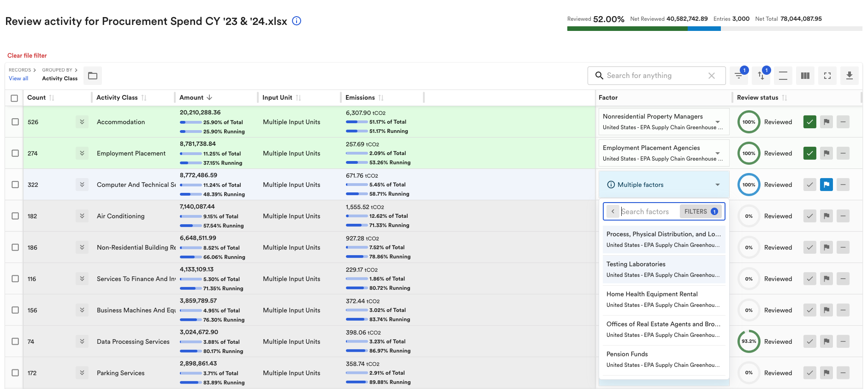The height and width of the screenshot is (389, 868).
Task: Click Clear file filter link
Action: tap(27, 55)
